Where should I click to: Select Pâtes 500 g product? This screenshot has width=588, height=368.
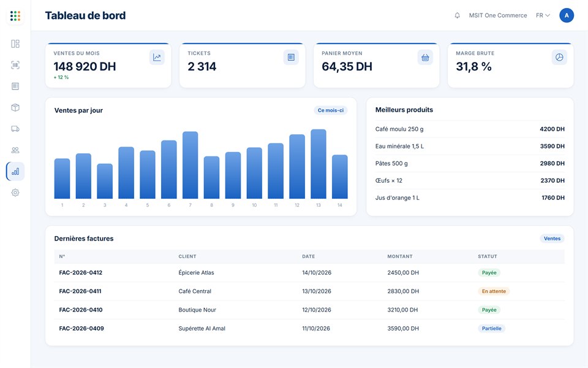(x=391, y=163)
